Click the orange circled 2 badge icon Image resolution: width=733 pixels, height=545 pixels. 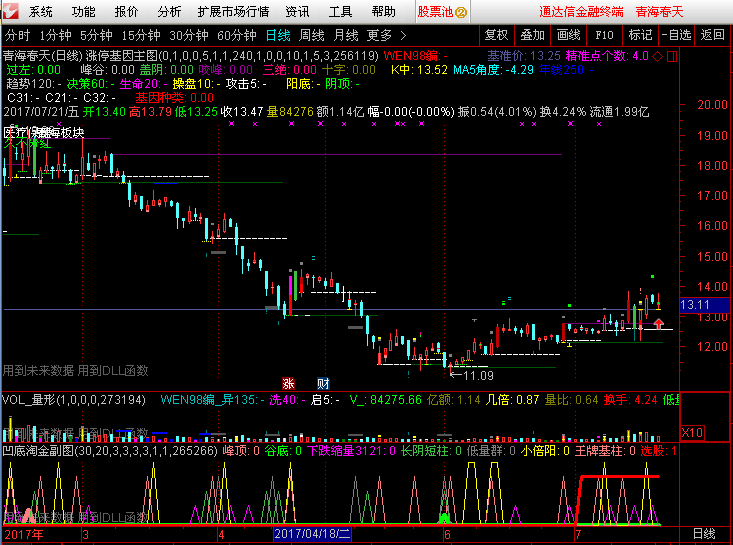[x=461, y=13]
